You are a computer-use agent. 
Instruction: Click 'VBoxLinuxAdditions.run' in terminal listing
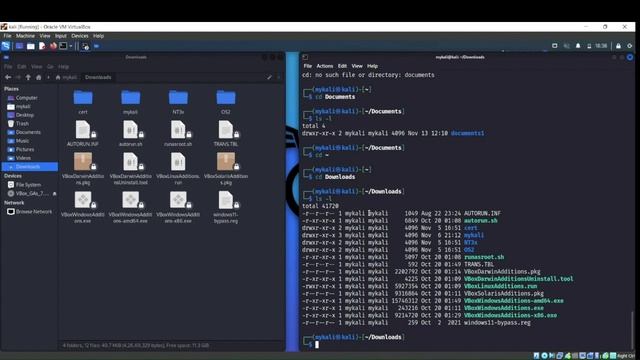pos(500,286)
